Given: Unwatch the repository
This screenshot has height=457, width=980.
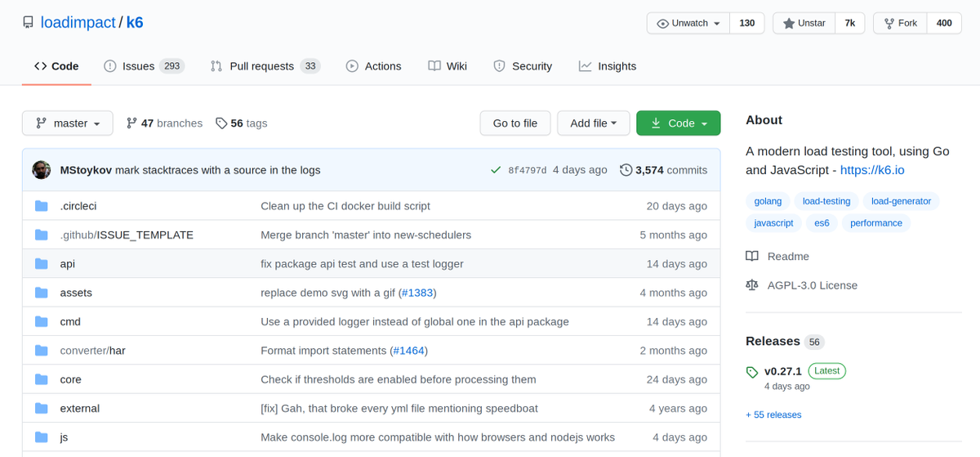Looking at the screenshot, I should point(688,23).
